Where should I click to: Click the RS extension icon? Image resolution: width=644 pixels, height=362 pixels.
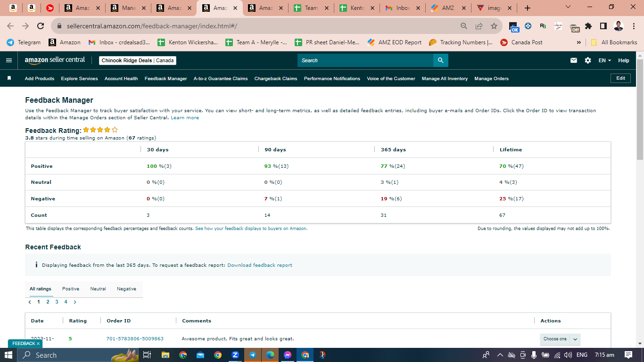543,26
